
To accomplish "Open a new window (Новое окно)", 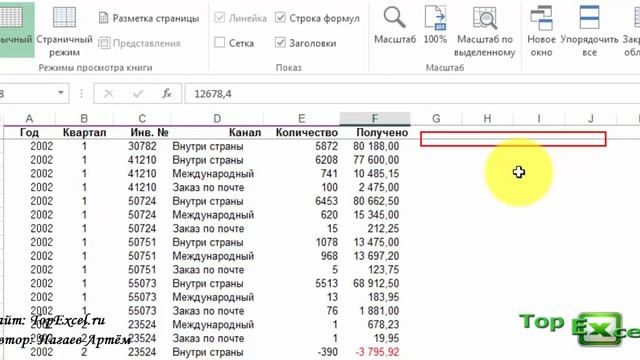I will [541, 31].
